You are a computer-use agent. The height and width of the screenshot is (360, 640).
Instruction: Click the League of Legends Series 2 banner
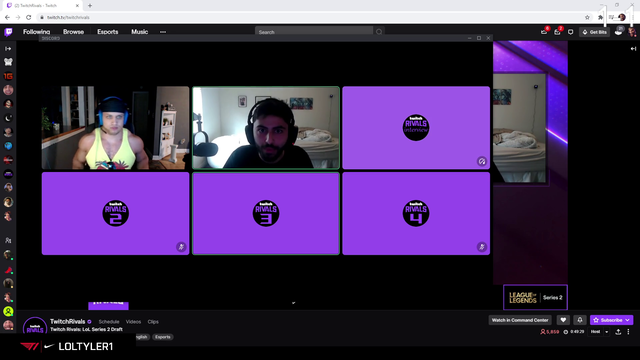[535, 297]
